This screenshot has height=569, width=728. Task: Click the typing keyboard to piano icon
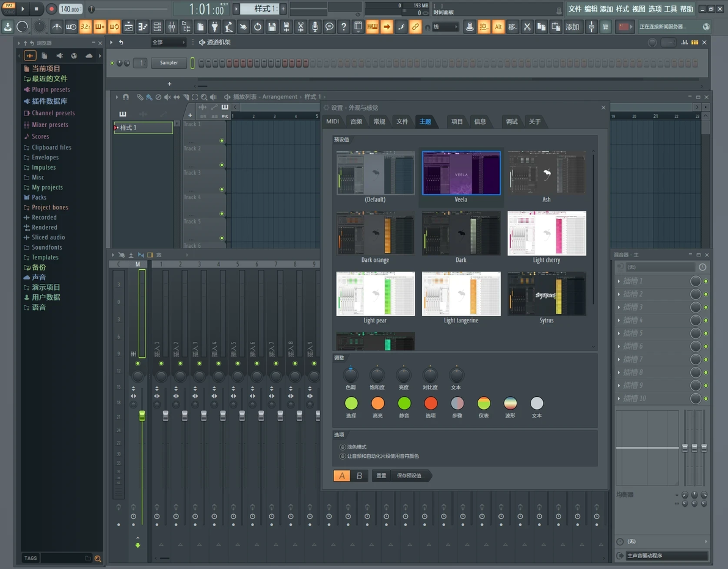[373, 27]
